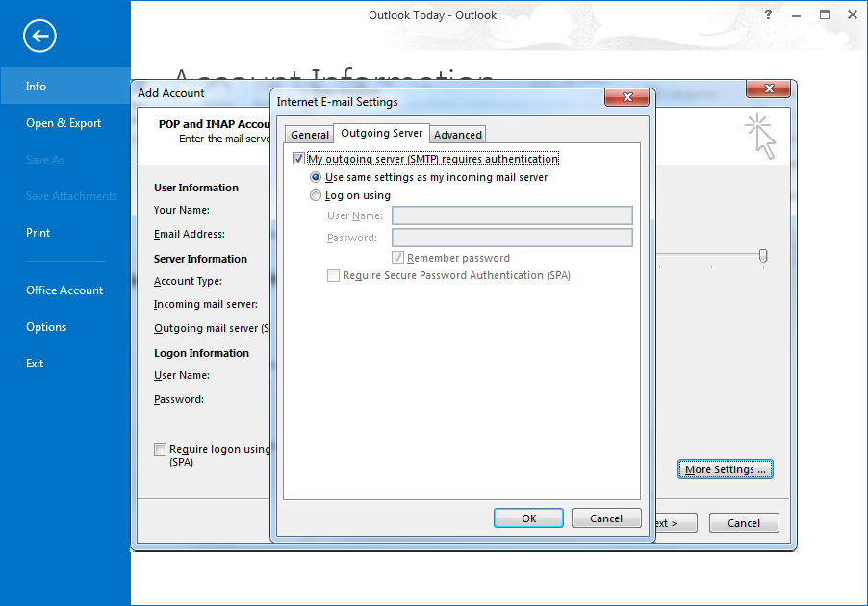
Task: Click the slider handle in Add Account
Action: pos(763,255)
